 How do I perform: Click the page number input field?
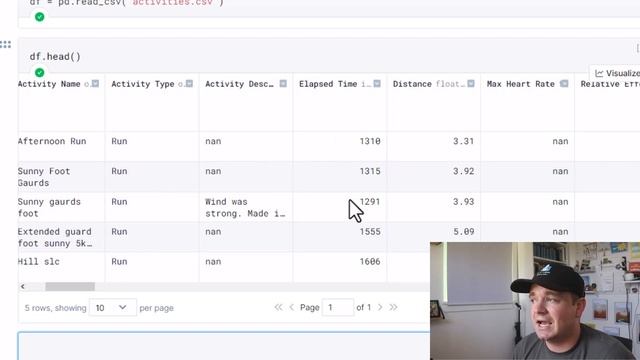[x=338, y=307]
